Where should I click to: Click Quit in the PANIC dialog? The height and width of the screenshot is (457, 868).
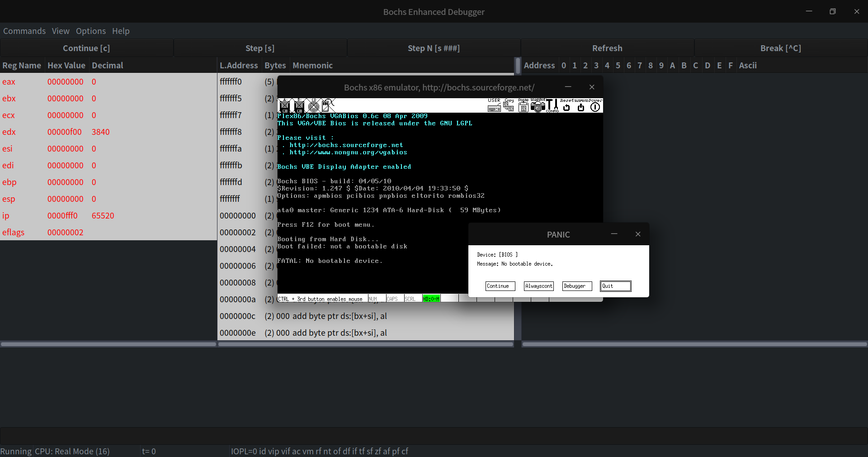[x=615, y=286]
